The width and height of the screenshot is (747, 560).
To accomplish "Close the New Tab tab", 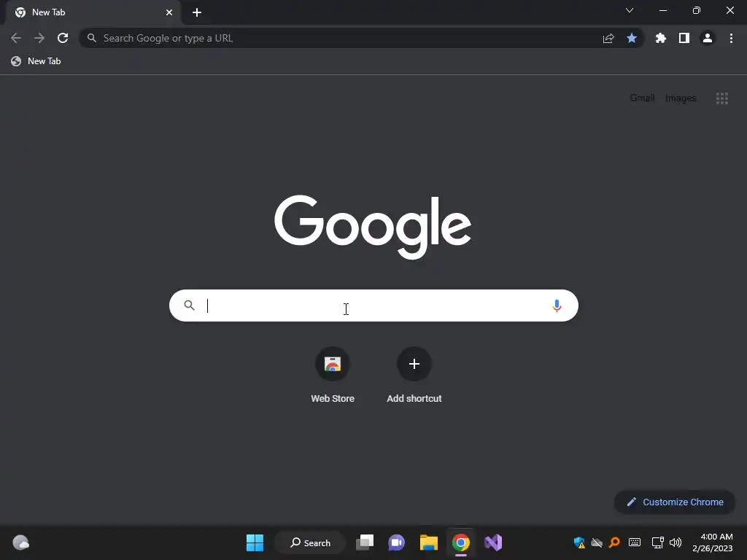I will [x=169, y=12].
